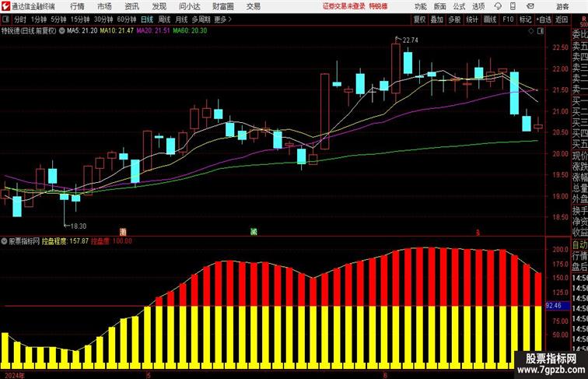Viewport: 588px width, 379px height.
Task: Open the 功能 menu
Action: tap(420, 6)
